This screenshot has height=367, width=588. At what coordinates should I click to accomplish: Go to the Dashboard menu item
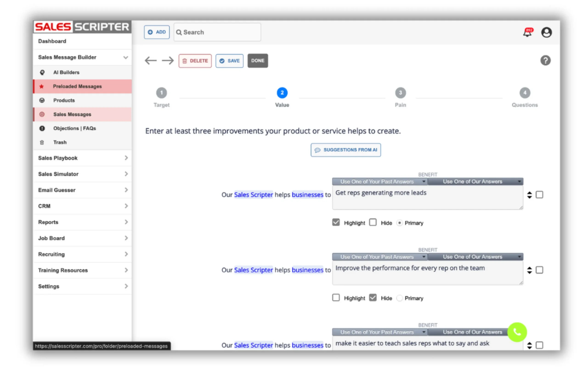pos(52,41)
